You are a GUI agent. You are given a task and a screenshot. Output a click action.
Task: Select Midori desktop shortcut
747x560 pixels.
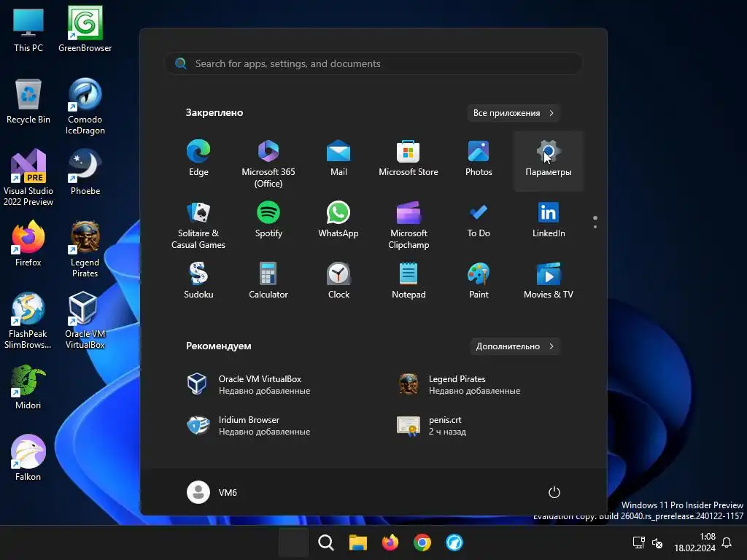pyautogui.click(x=28, y=386)
